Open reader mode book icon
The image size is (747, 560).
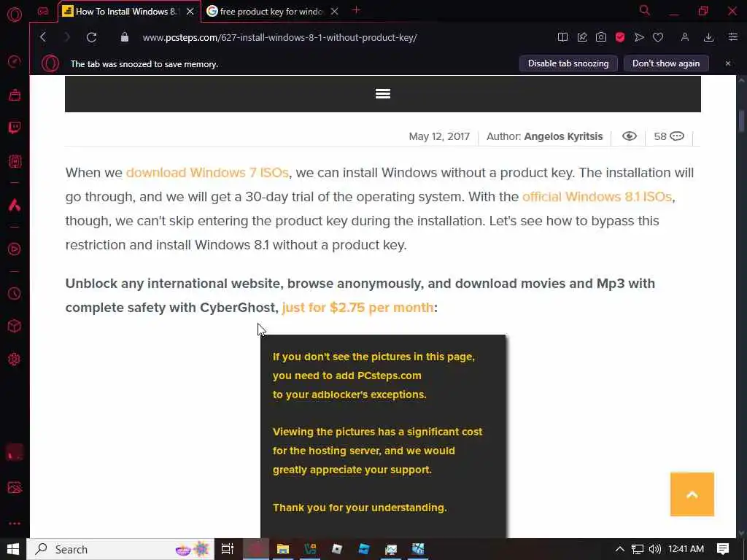point(562,37)
